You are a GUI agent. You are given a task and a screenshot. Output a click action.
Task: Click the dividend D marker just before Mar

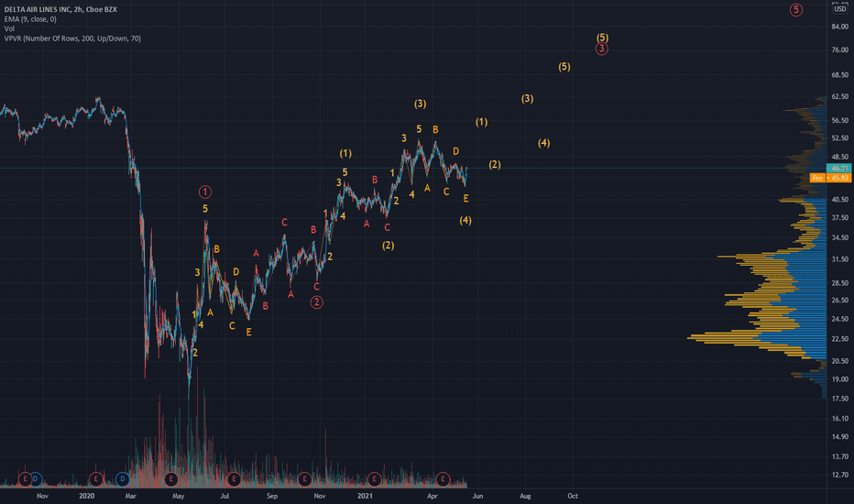click(x=123, y=479)
